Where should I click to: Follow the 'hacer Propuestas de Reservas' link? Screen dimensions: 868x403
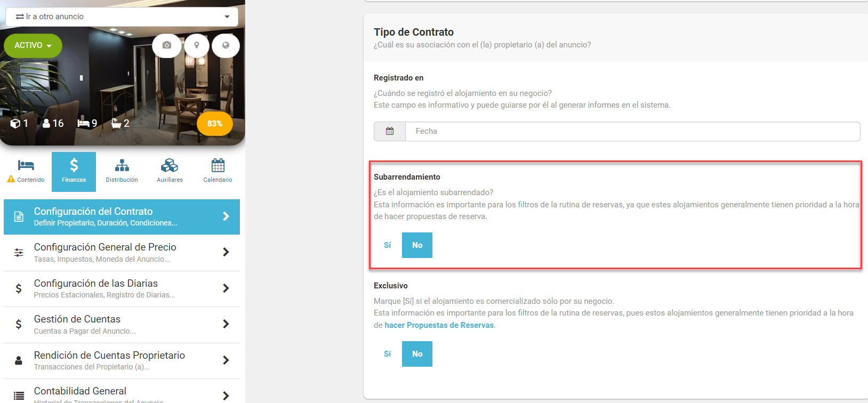[439, 325]
